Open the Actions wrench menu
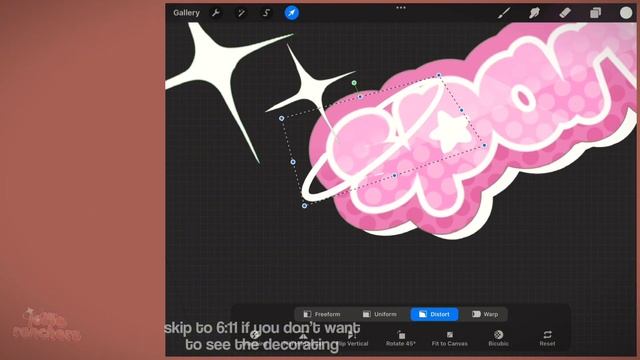 [x=216, y=13]
